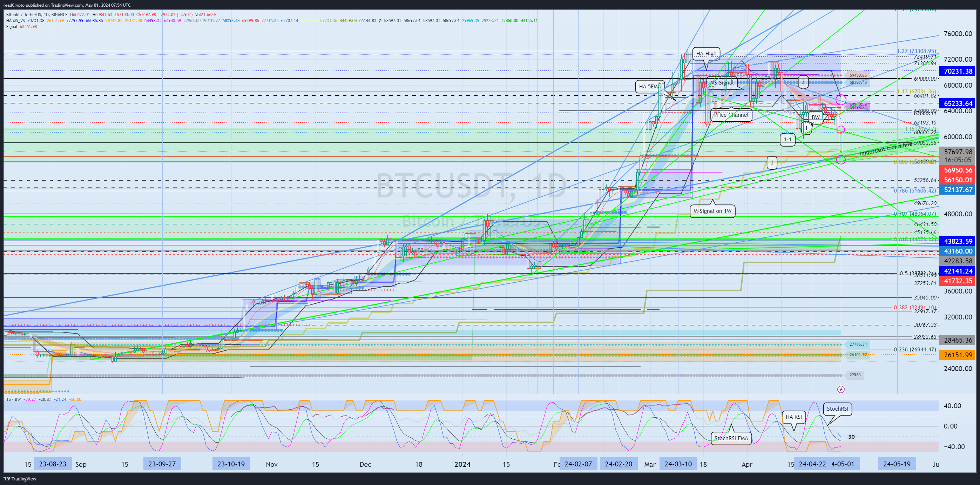This screenshot has width=980, height=485.
Task: Select the BW callout label
Action: tap(815, 117)
